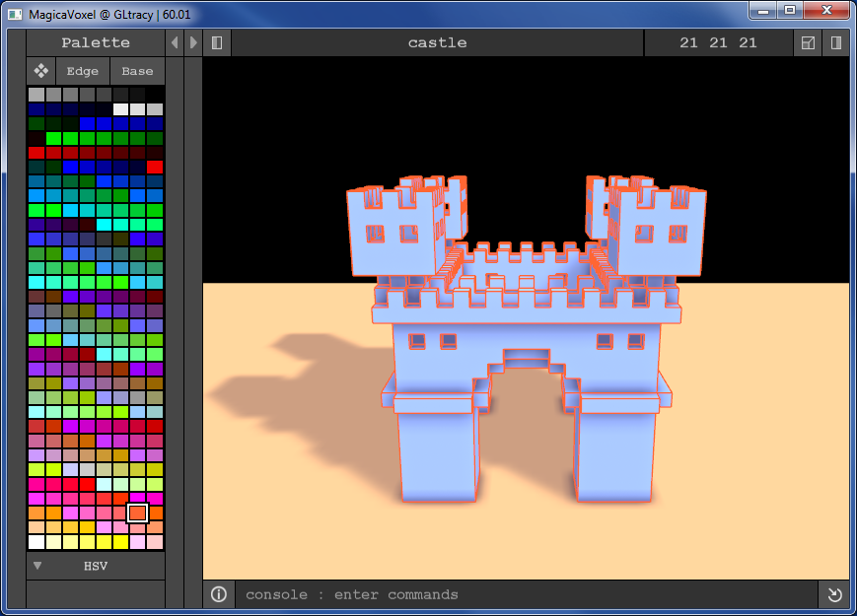The image size is (857, 616).
Task: Click the Palette header label
Action: 96,42
